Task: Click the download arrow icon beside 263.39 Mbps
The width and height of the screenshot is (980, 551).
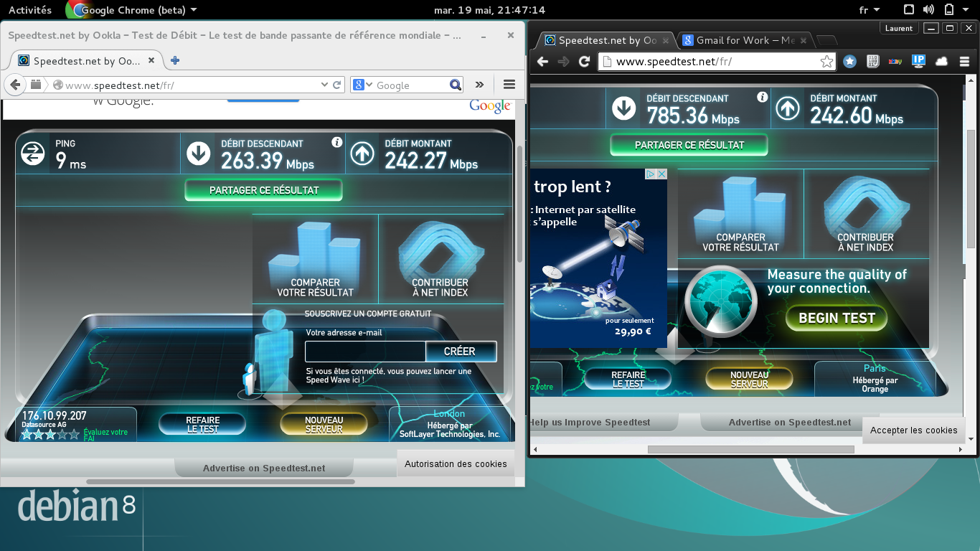Action: click(198, 153)
